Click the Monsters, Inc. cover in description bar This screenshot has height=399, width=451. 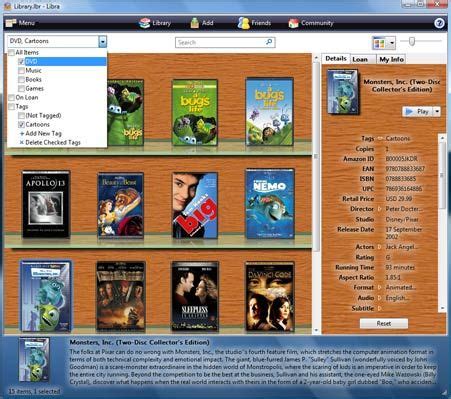point(34,359)
